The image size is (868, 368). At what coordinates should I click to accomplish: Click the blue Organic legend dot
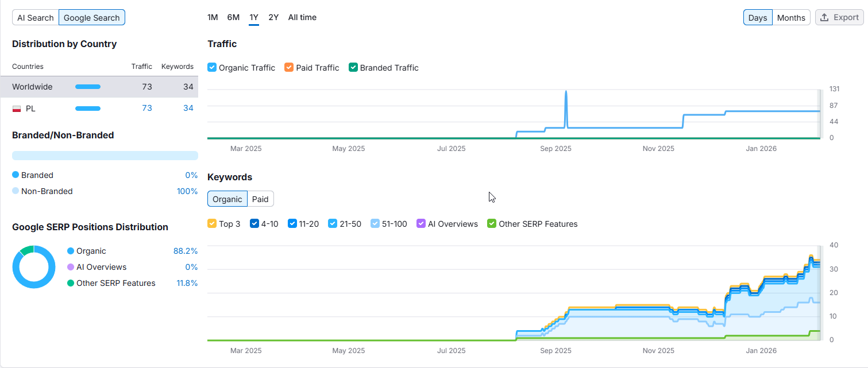tap(71, 251)
